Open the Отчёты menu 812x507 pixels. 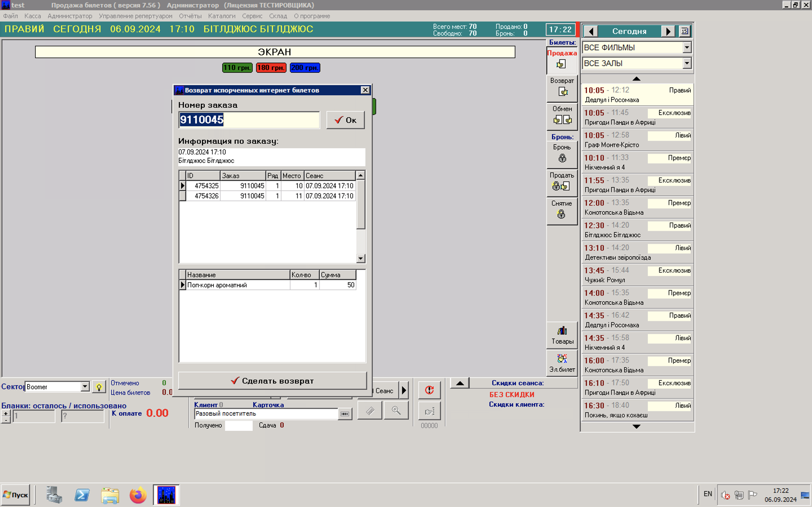point(190,16)
